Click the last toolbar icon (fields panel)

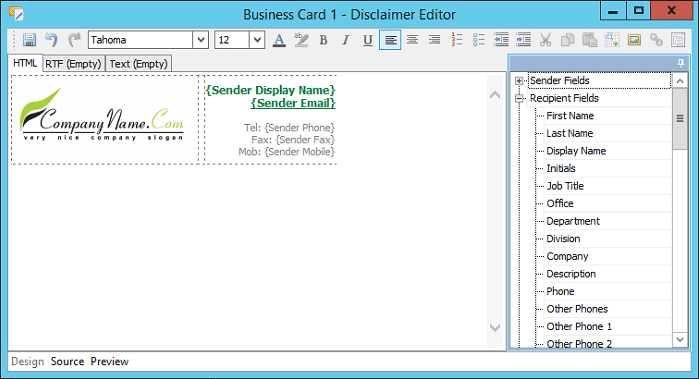coord(678,40)
